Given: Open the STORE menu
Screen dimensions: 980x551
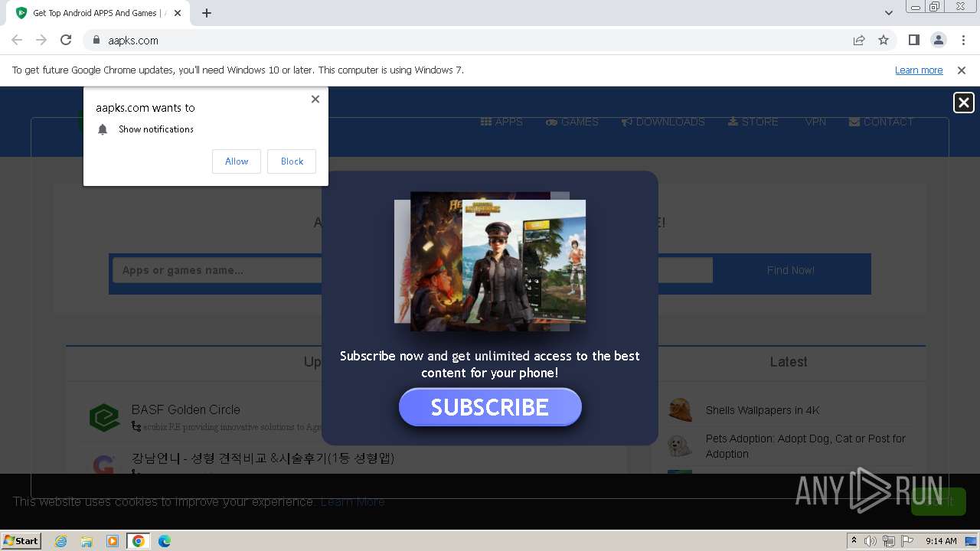Looking at the screenshot, I should click(x=753, y=122).
